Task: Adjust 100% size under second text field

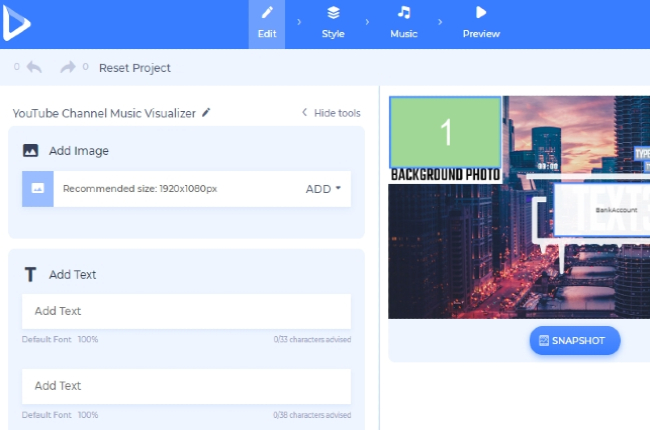Action: coord(88,415)
